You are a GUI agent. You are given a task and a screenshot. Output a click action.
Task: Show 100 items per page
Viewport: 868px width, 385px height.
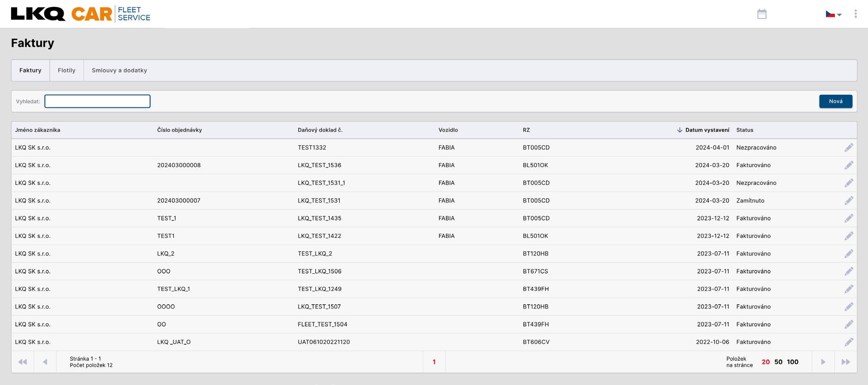pos(792,362)
